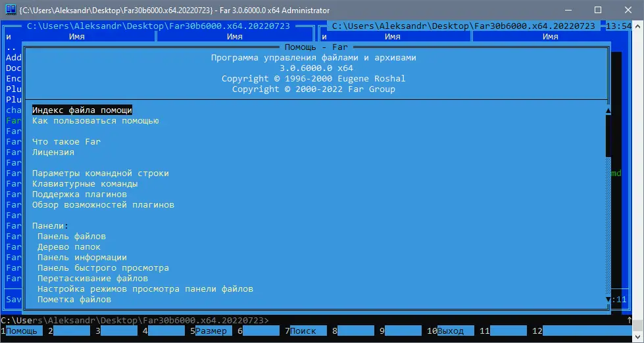Click F5 'Размер' key bar button

[x=214, y=331]
